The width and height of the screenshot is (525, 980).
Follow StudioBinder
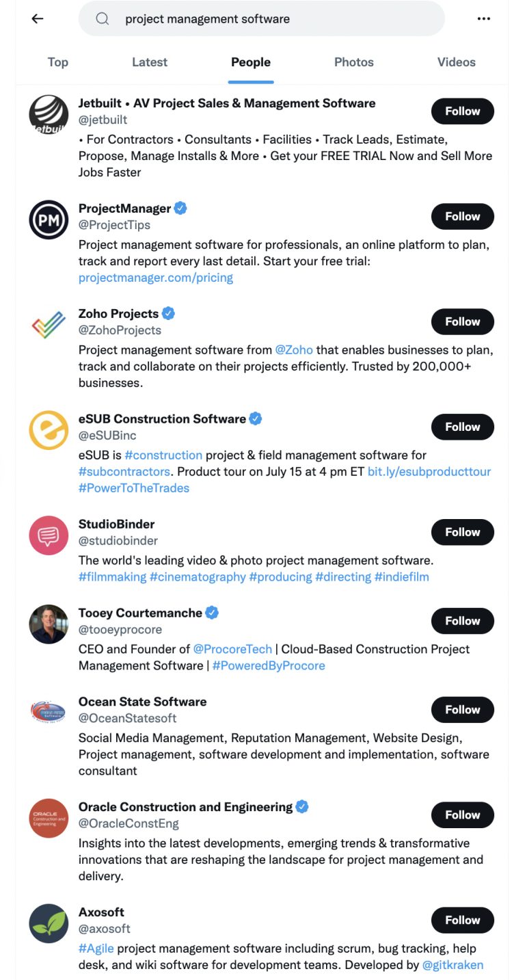click(x=462, y=532)
